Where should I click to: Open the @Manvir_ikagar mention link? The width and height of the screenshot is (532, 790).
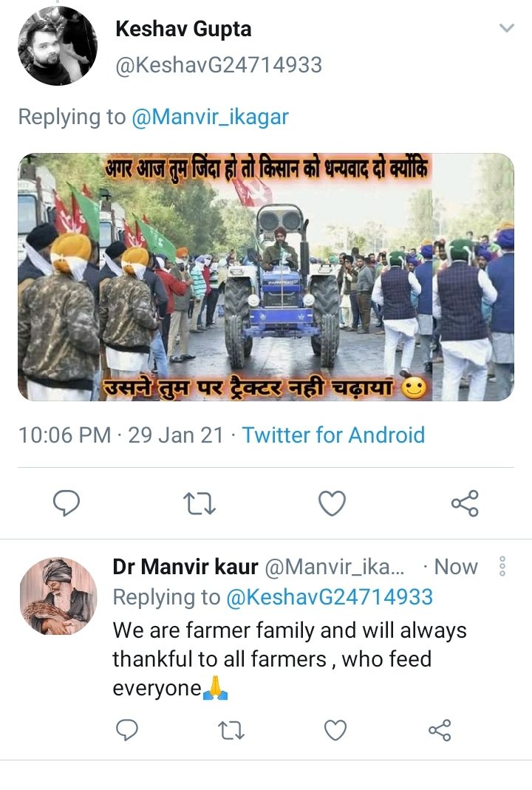[210, 118]
